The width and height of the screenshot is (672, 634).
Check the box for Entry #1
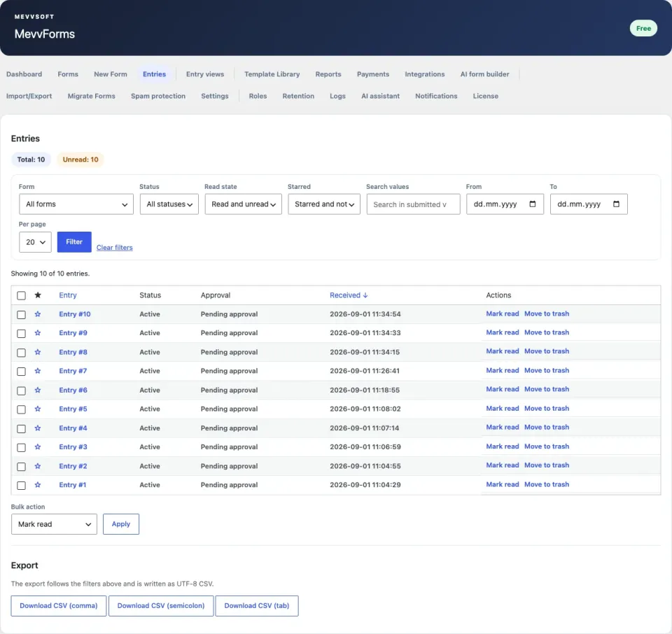point(22,486)
